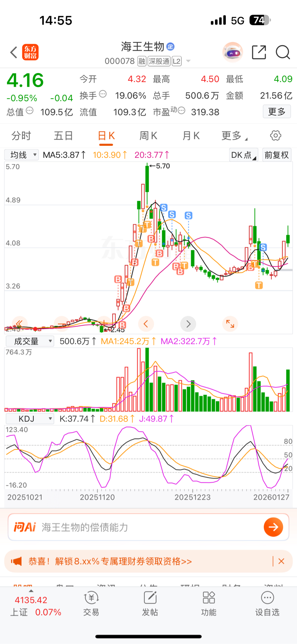The image size is (297, 644).
Task: Tap the L2 tag
Action: (177, 61)
